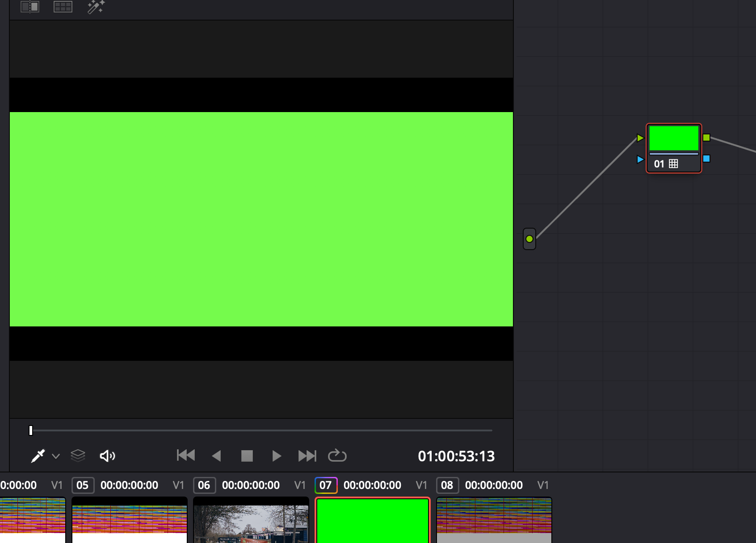Jump to the last frame

(307, 456)
